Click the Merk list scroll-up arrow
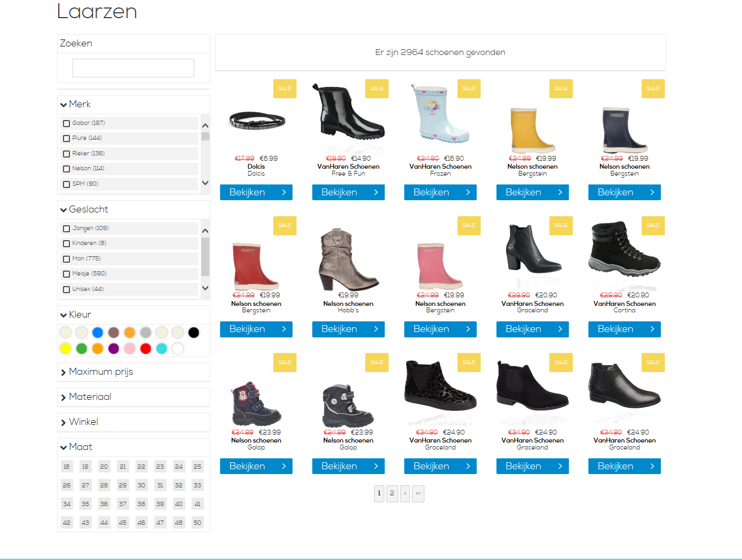The image size is (742, 560). click(x=205, y=125)
